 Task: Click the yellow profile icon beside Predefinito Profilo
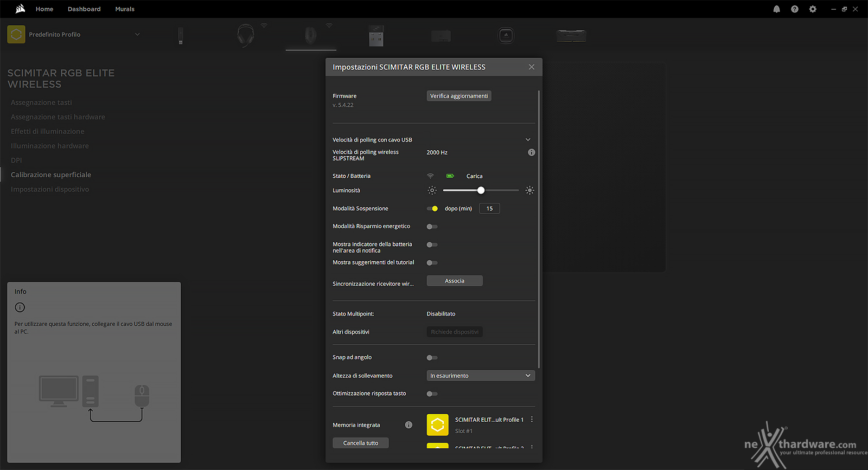[16, 34]
